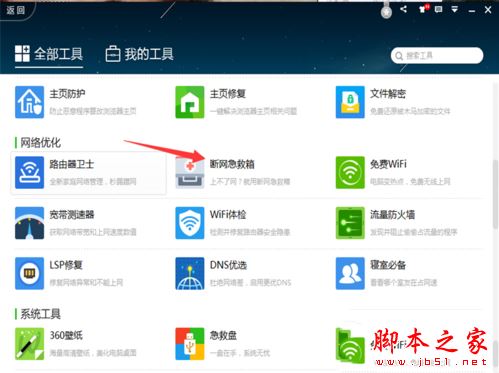Open the DNS优选 globe icon
The width and height of the screenshot is (499, 373).
click(x=190, y=273)
